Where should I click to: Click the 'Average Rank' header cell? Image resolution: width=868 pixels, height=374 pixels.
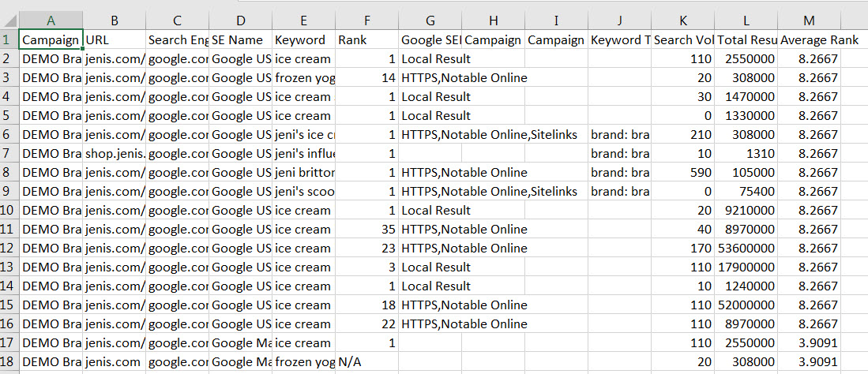coord(809,39)
